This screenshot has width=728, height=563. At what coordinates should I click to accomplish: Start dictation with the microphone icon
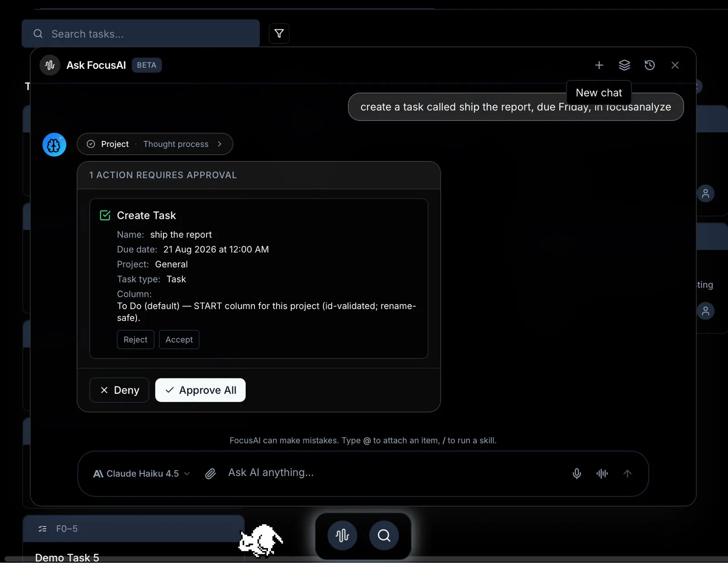(x=576, y=474)
